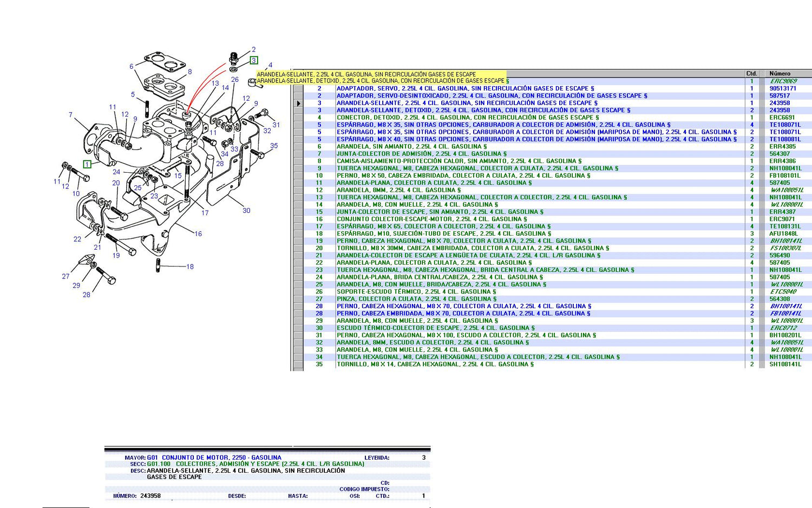Image resolution: width=812 pixels, height=508 pixels.
Task: Click callout 6 near the top gasket
Action: [x=131, y=67]
